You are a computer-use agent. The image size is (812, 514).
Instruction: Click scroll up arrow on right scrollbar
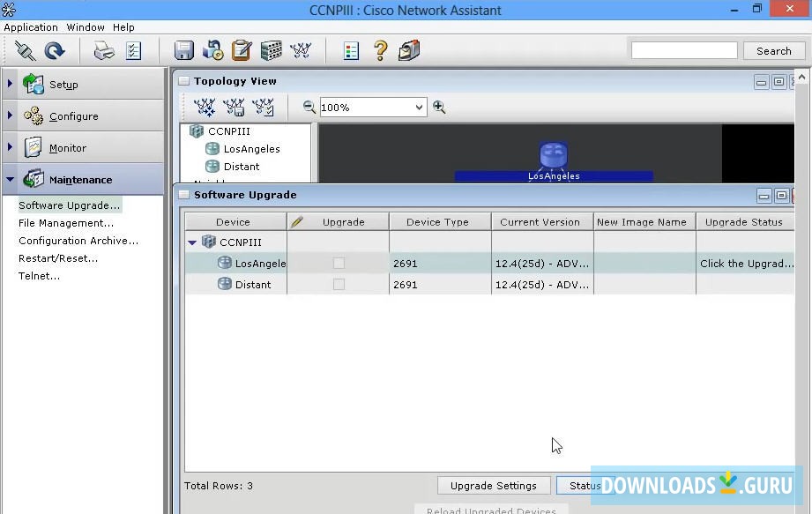coord(802,77)
